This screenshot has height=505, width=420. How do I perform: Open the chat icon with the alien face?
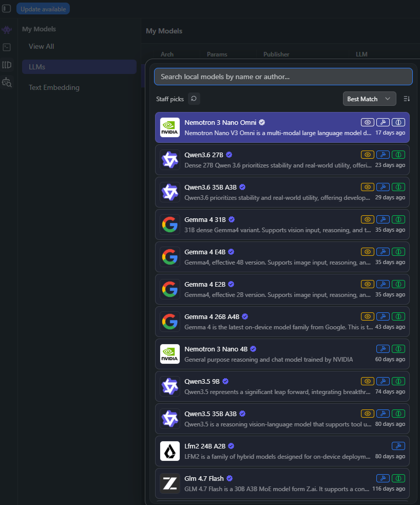point(7,30)
